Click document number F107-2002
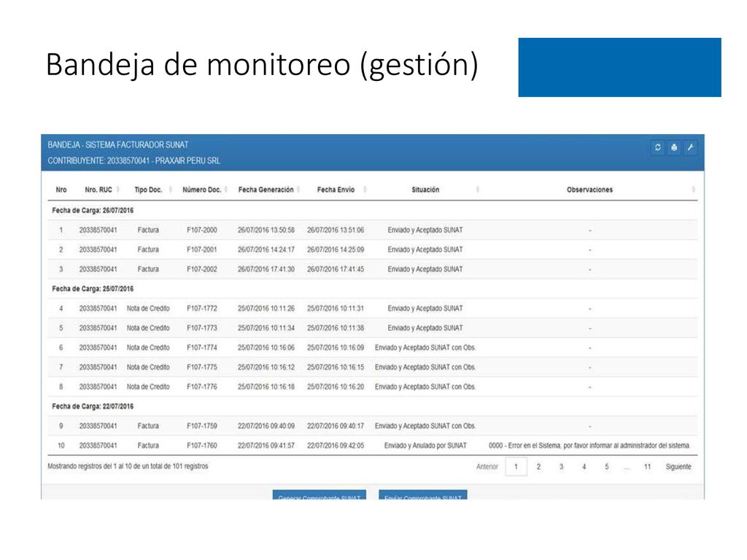The width and height of the screenshot is (747, 560). coord(202,269)
